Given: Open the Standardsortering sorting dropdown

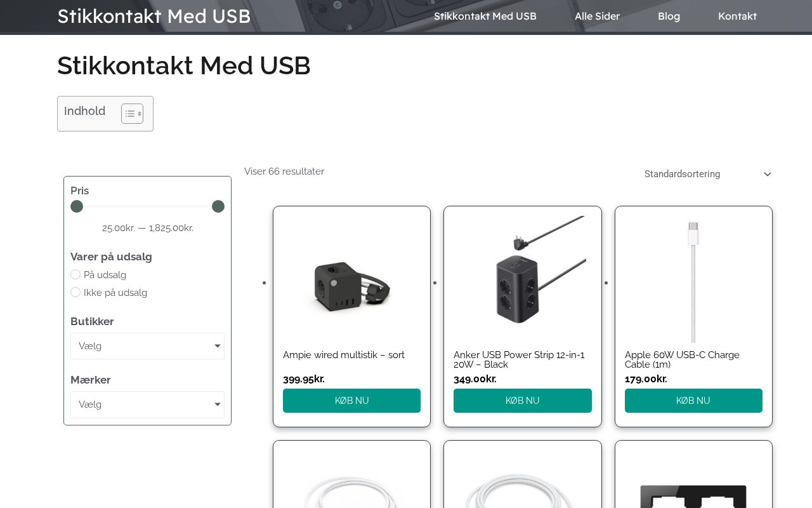Looking at the screenshot, I should (707, 174).
